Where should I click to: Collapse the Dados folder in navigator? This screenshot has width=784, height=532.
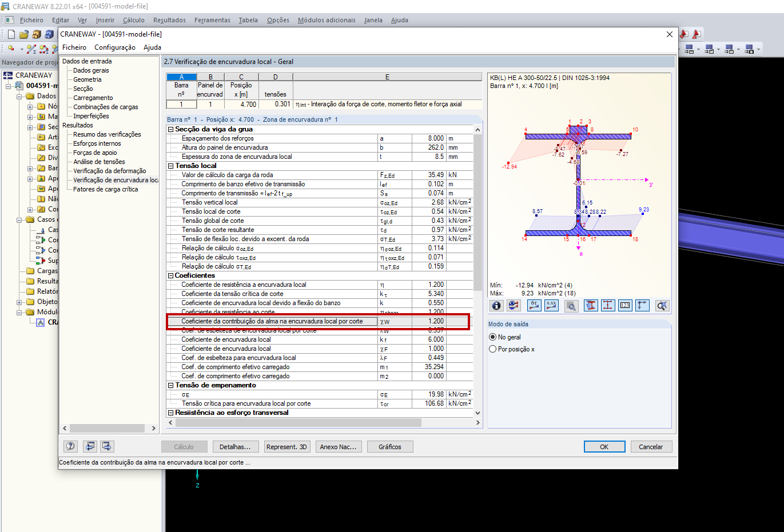19,96
